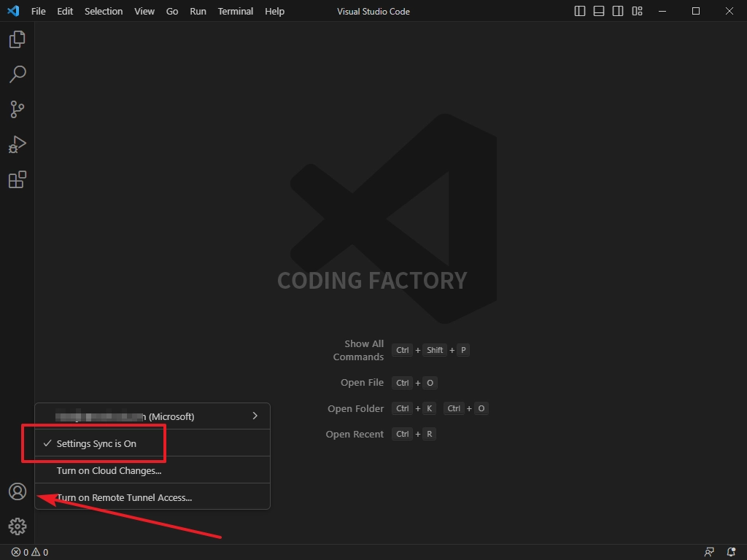Click 'Open File' shortcut text
Viewport: 747px width, 560px height.
pos(362,382)
